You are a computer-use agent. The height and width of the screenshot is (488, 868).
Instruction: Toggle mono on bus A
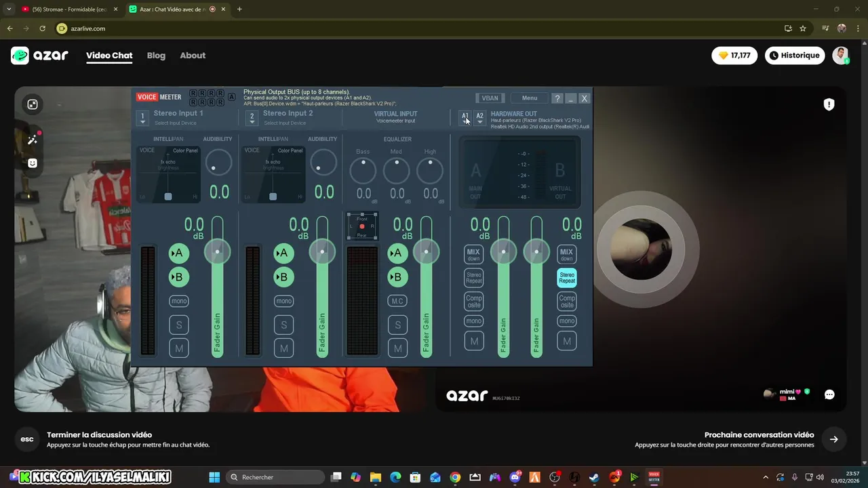tap(473, 321)
